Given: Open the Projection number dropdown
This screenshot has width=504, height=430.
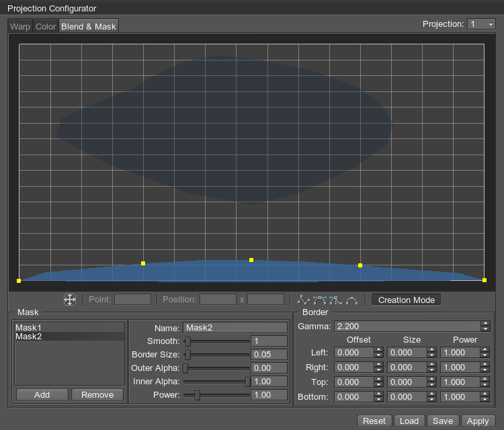Looking at the screenshot, I should coord(481,24).
